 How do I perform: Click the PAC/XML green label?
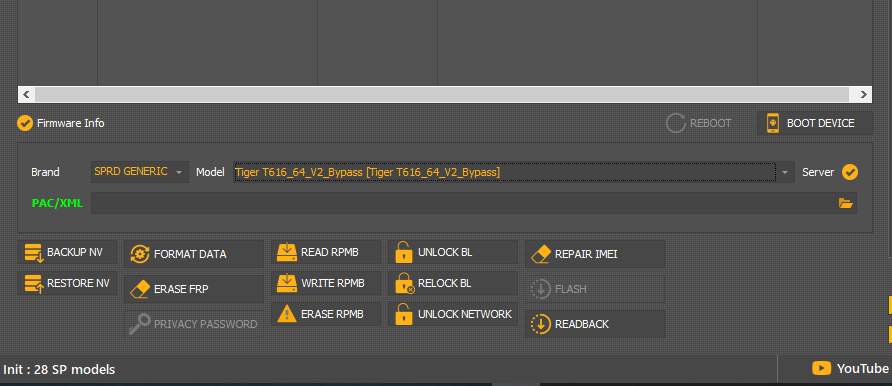[57, 203]
